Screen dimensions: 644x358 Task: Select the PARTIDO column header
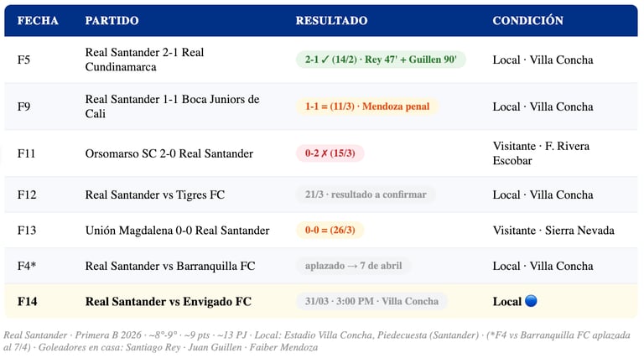[112, 20]
